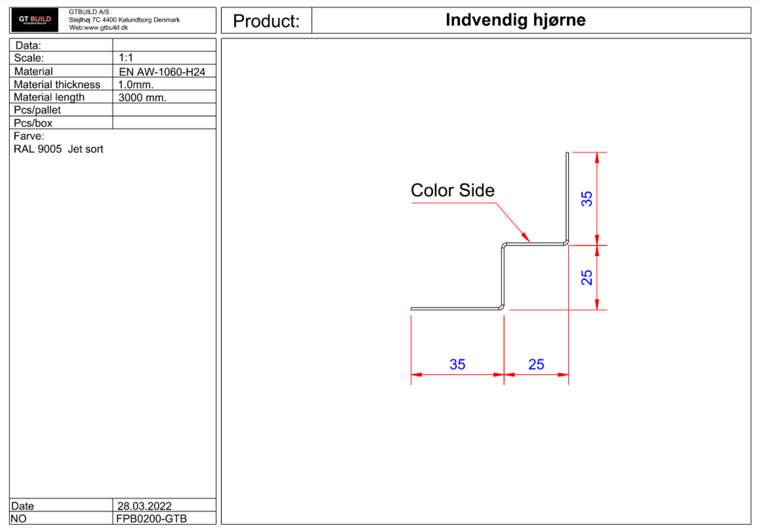Click the Color Side leader arrowhead

coord(526,237)
